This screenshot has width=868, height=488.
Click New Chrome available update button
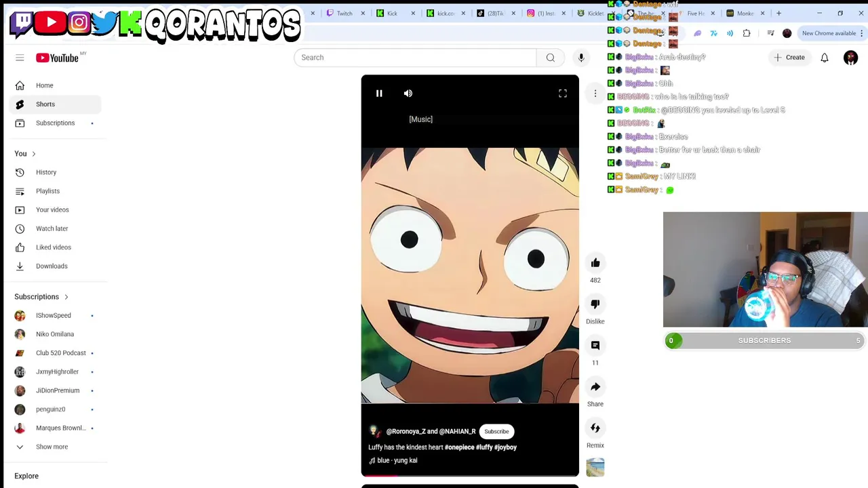[x=829, y=33]
